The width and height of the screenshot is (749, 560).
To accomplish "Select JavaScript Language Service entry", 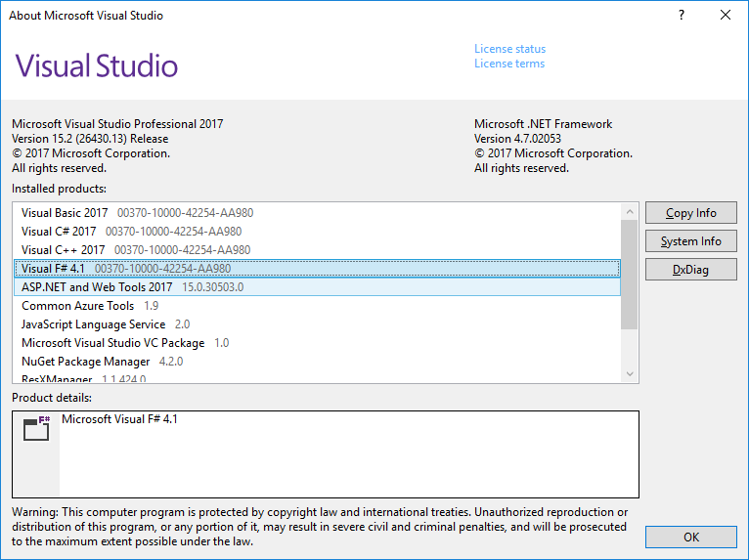I will point(317,324).
